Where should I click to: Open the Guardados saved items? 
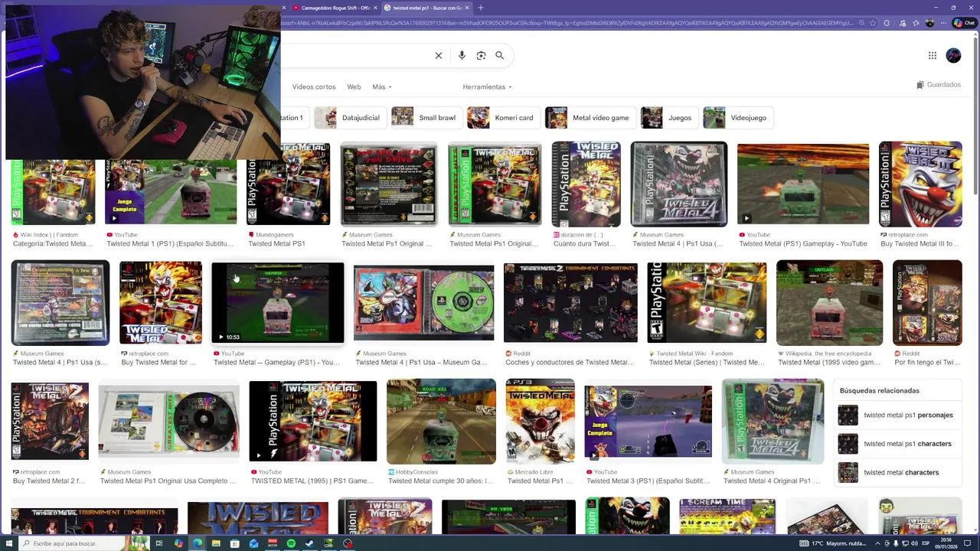(x=939, y=85)
